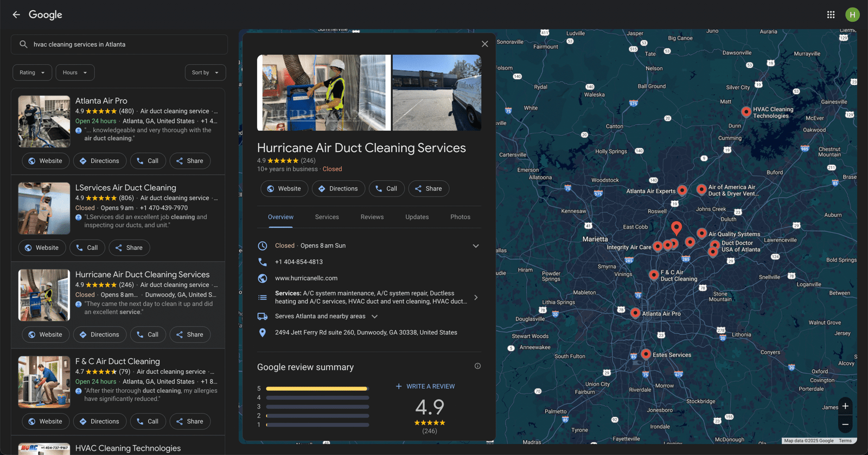Click the Google logo
The height and width of the screenshot is (455, 868).
coord(46,15)
